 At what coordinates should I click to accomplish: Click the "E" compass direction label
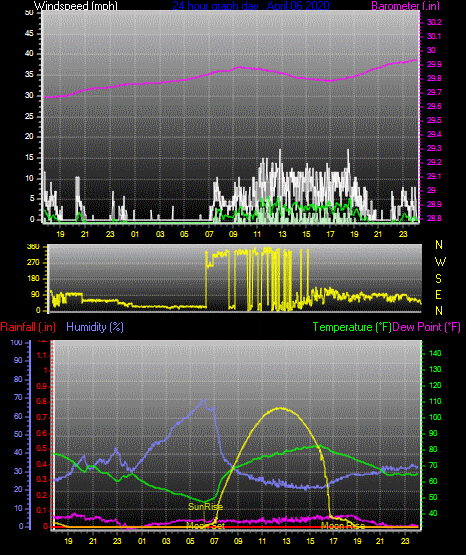pos(438,294)
